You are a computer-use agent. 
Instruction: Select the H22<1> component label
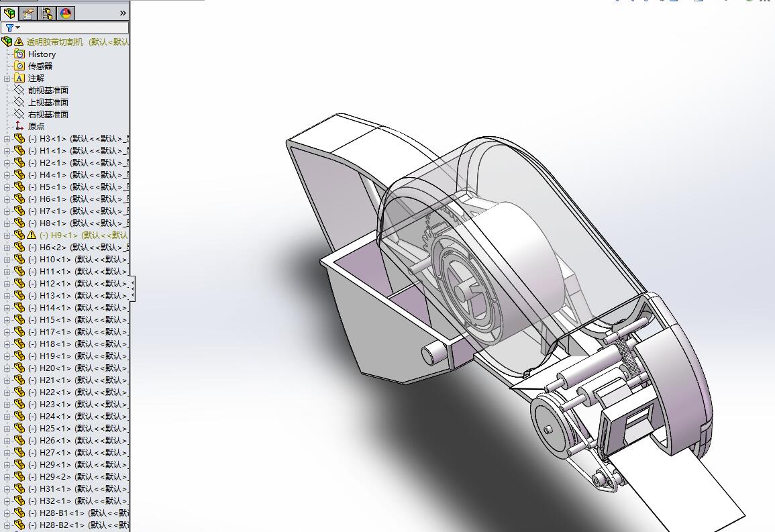pyautogui.click(x=78, y=392)
